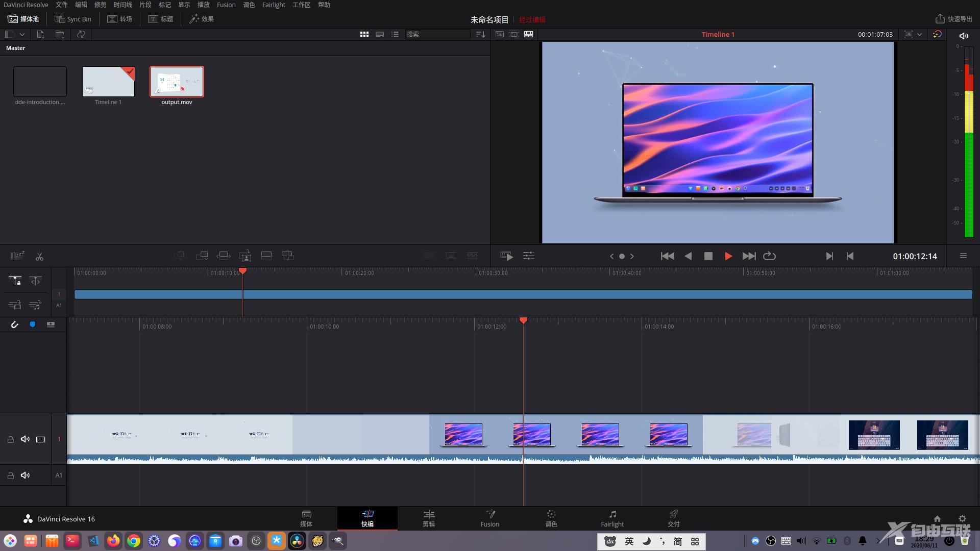Open the Titles (标题) panel
The height and width of the screenshot is (551, 980).
point(161,19)
